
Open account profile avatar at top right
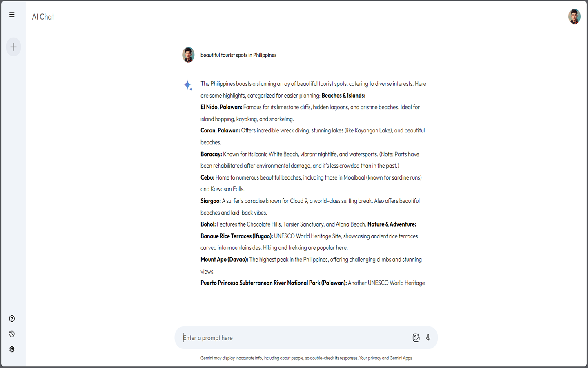[x=574, y=17]
